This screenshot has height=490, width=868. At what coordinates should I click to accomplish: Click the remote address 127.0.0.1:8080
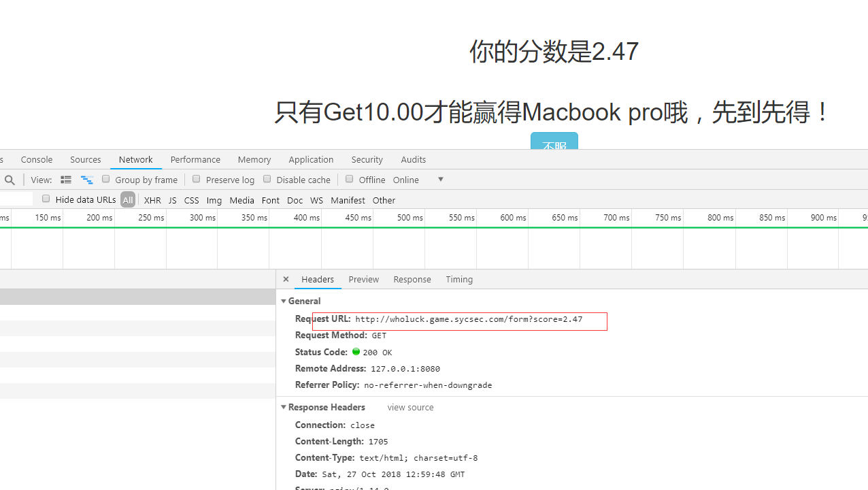405,369
